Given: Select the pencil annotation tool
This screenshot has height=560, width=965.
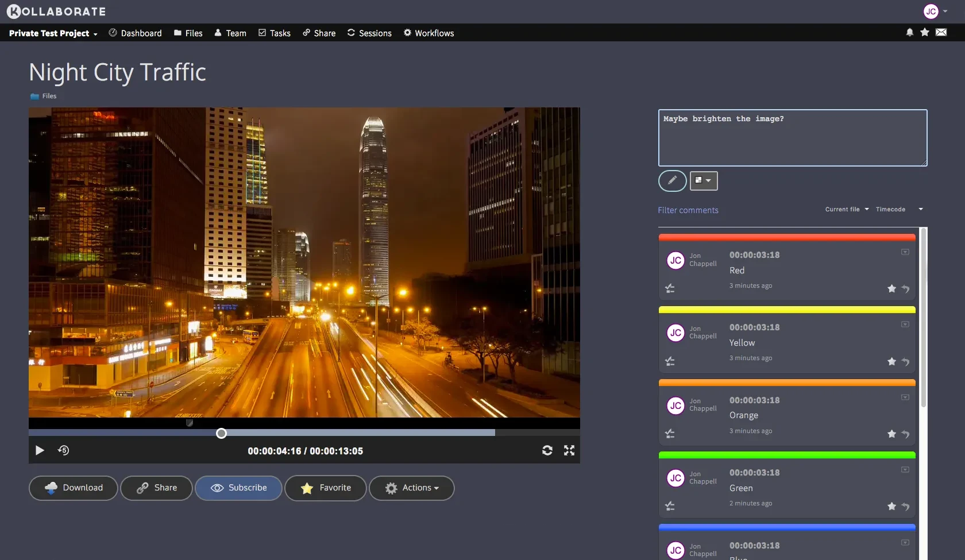Looking at the screenshot, I should click(672, 181).
